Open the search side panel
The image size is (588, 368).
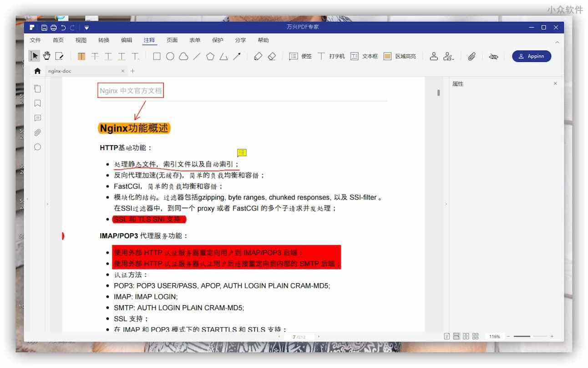coord(38,147)
